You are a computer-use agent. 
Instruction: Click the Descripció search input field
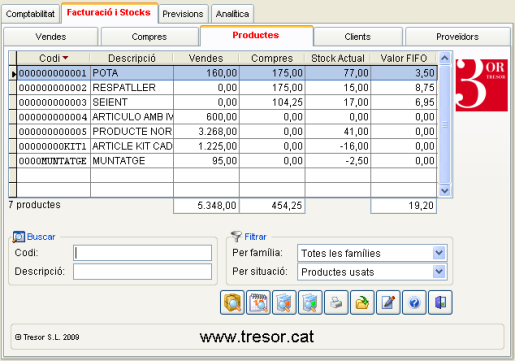click(142, 272)
